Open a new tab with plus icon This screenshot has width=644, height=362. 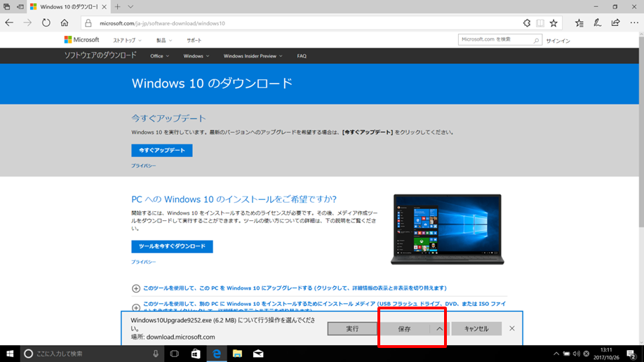click(x=117, y=6)
